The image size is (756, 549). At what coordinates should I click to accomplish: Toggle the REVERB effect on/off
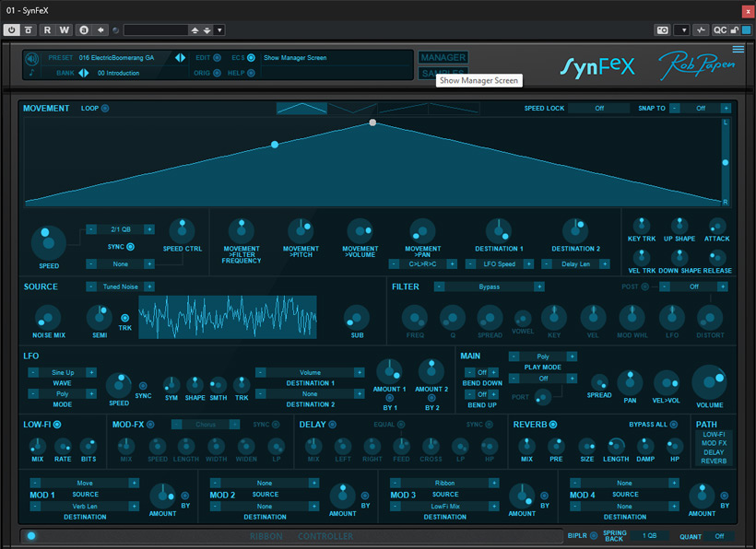(553, 425)
